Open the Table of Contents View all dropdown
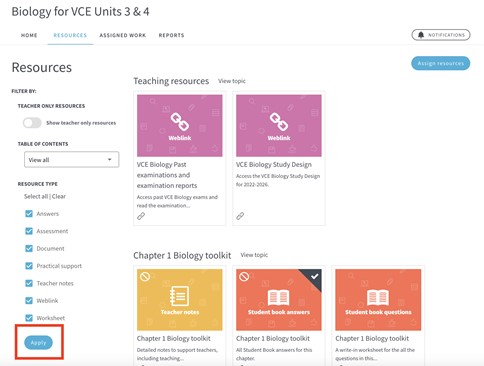484x366 pixels. click(71, 160)
